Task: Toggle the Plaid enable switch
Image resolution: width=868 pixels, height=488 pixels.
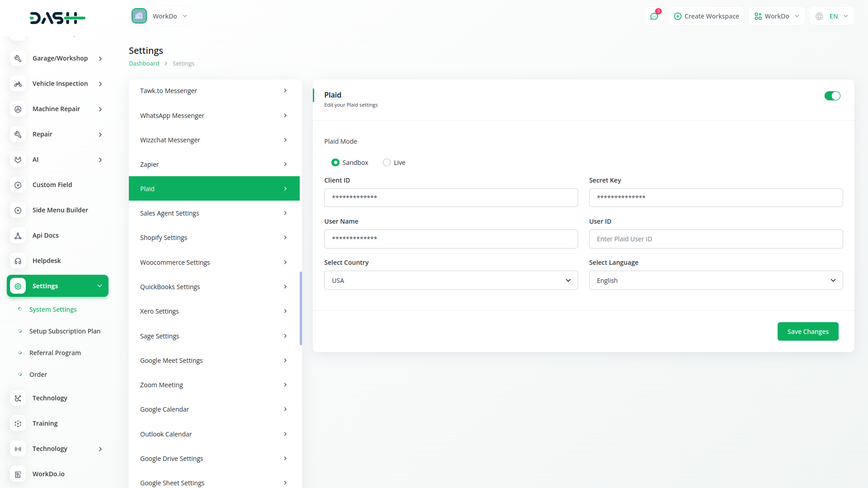Action: [x=832, y=96]
